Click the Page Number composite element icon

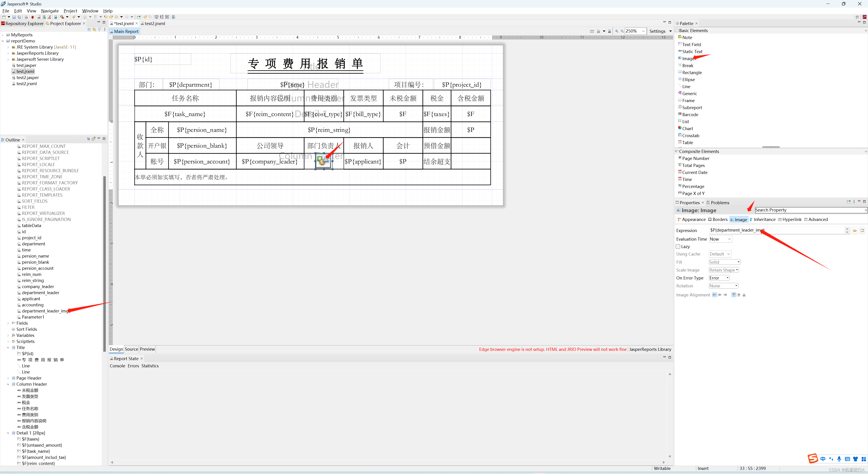coord(679,158)
